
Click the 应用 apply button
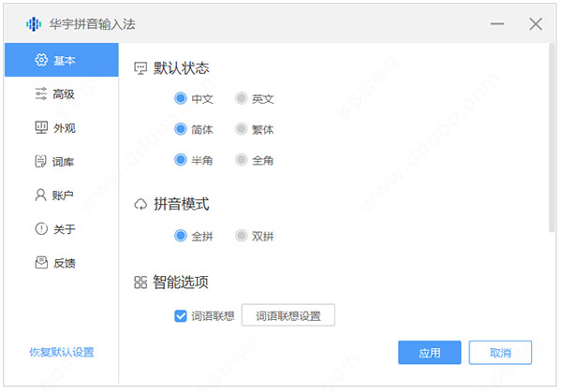point(429,353)
